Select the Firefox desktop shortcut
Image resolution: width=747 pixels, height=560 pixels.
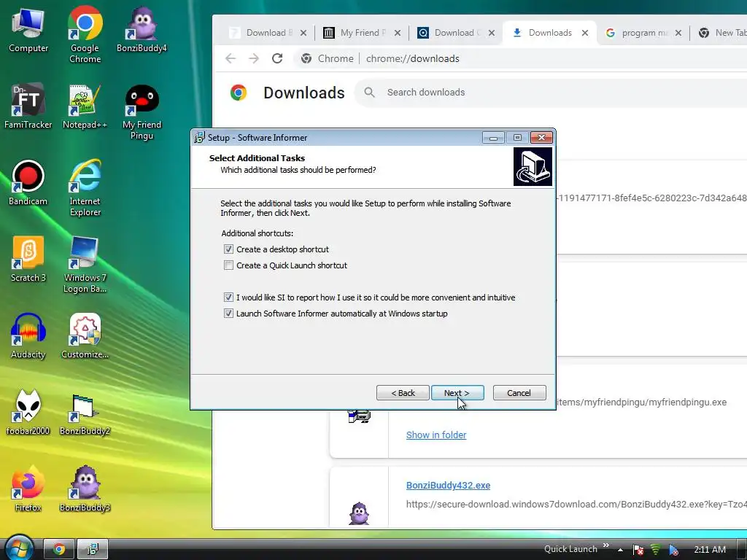[28, 489]
